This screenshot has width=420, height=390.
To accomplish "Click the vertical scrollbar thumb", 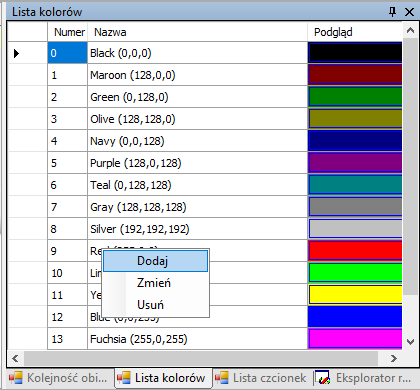I will (410, 167).
